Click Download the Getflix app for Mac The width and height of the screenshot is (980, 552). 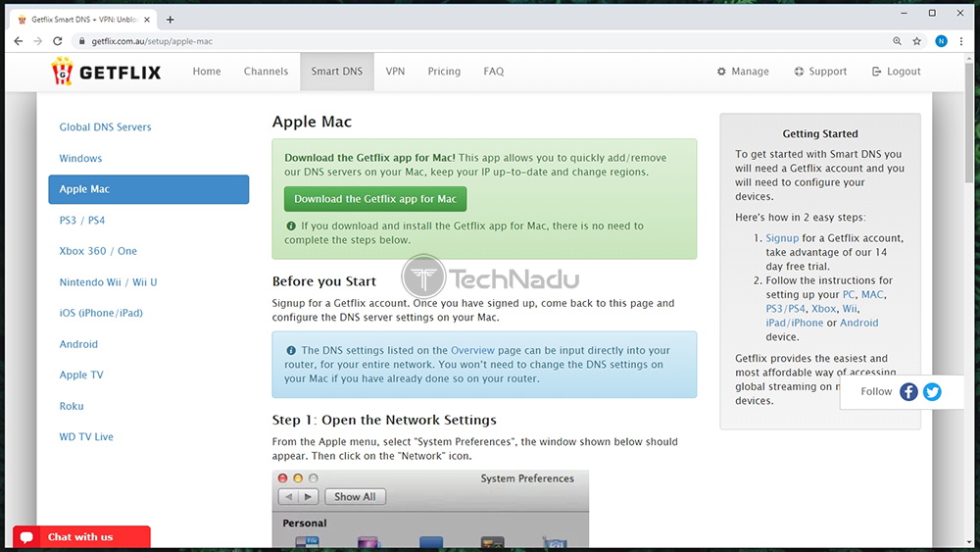coord(375,199)
